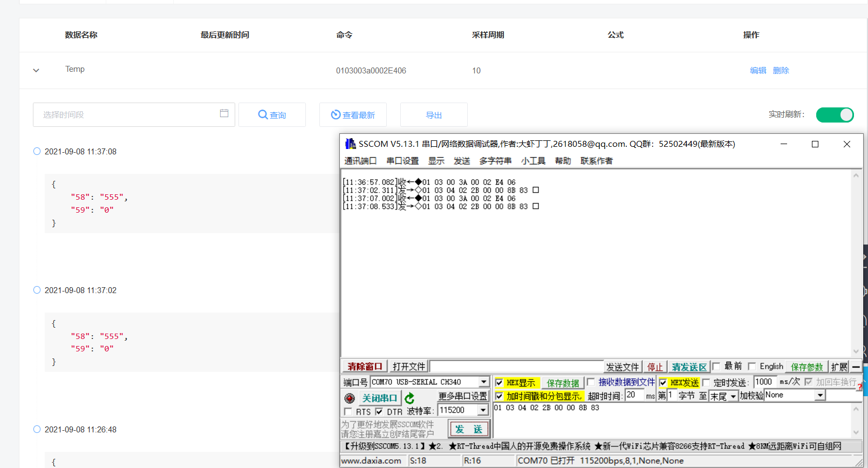Click the byte start index field after 第
This screenshot has width=868, height=468.
click(672, 396)
